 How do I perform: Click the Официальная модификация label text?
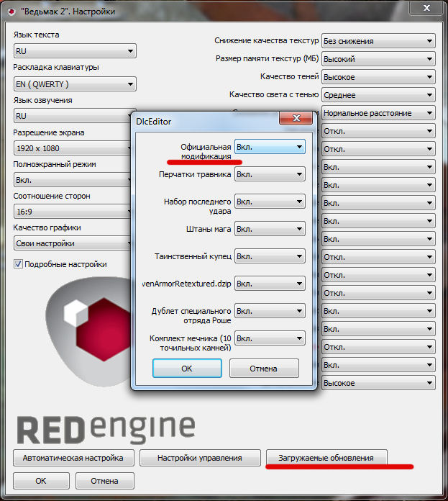(206, 152)
